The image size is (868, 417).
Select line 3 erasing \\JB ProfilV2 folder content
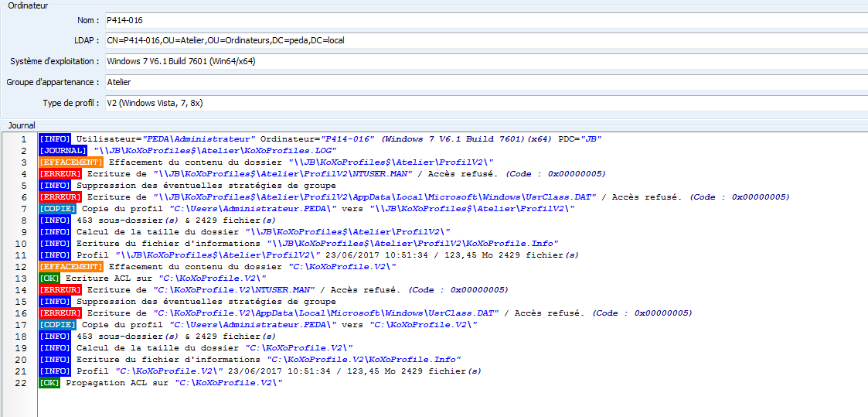coord(266,162)
